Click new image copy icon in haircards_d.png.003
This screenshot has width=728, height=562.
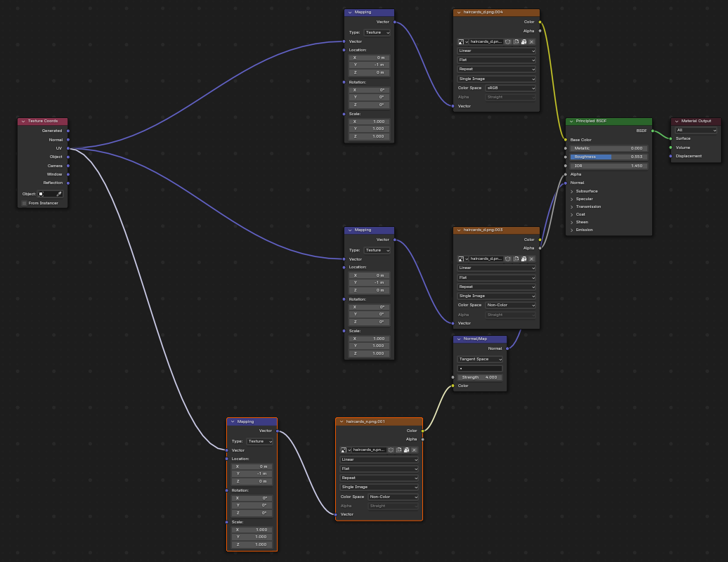click(x=516, y=259)
